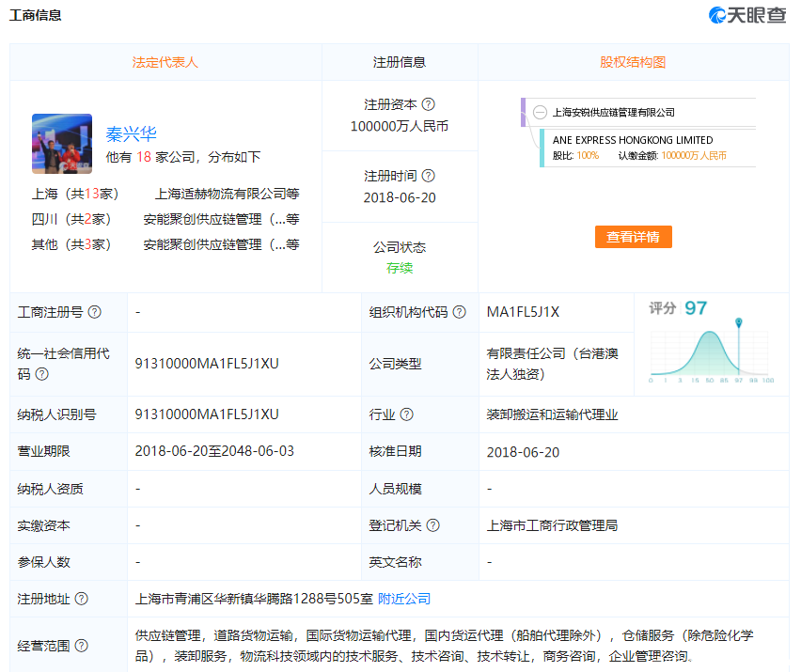Click the score marker pin on chart

pyautogui.click(x=739, y=322)
